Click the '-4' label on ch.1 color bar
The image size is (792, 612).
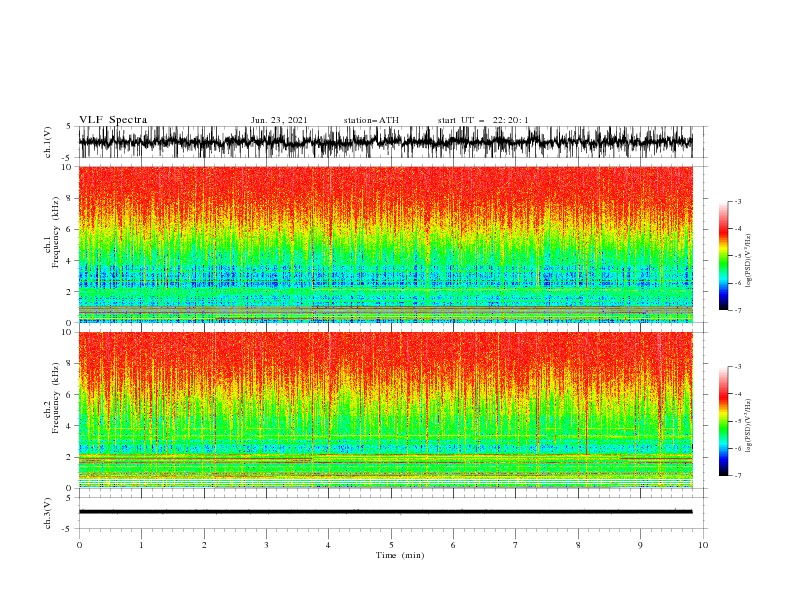pyautogui.click(x=738, y=229)
